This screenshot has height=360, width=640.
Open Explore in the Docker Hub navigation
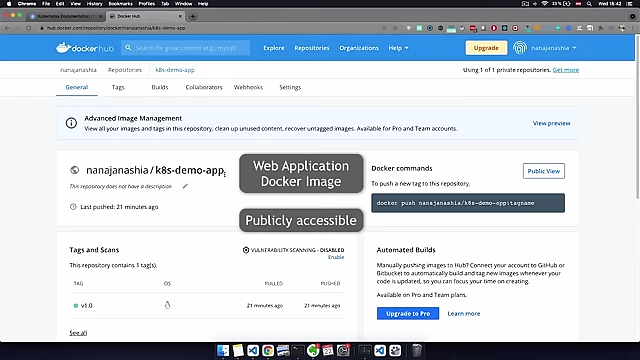pyautogui.click(x=273, y=48)
